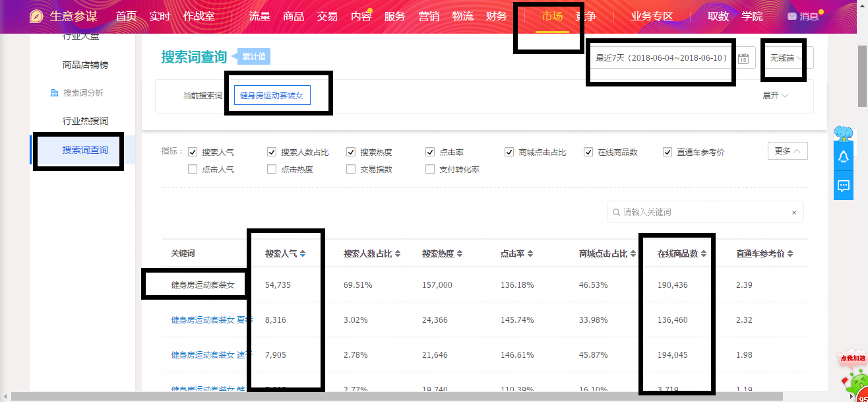Sort by 搜索热度 column arrows

460,254
